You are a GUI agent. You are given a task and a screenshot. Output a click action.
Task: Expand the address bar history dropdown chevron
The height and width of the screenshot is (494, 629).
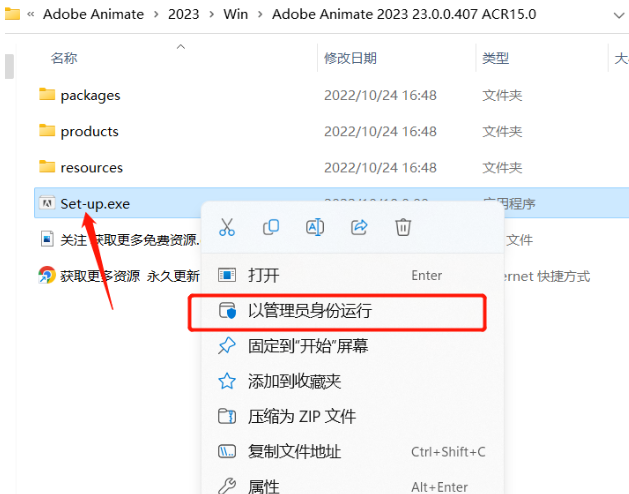pos(619,15)
